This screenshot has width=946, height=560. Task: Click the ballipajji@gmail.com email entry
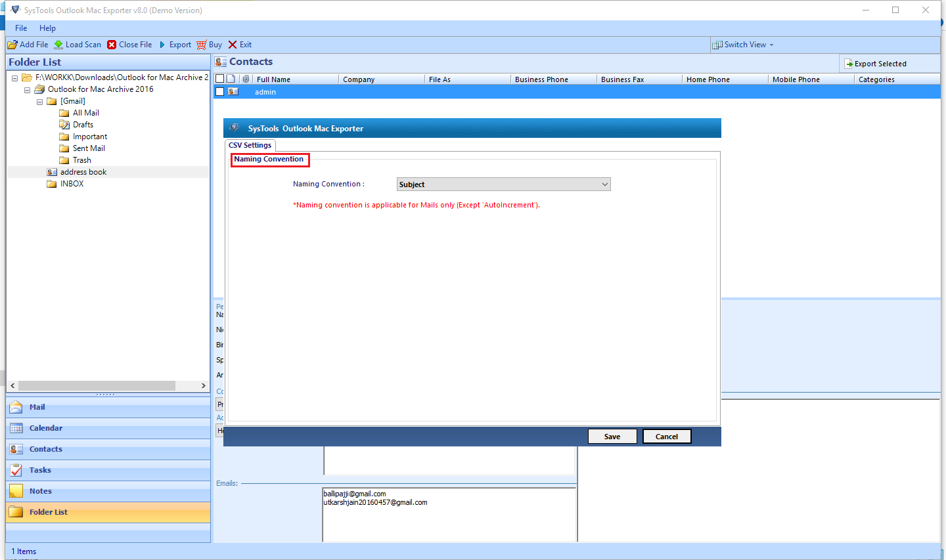pos(355,494)
